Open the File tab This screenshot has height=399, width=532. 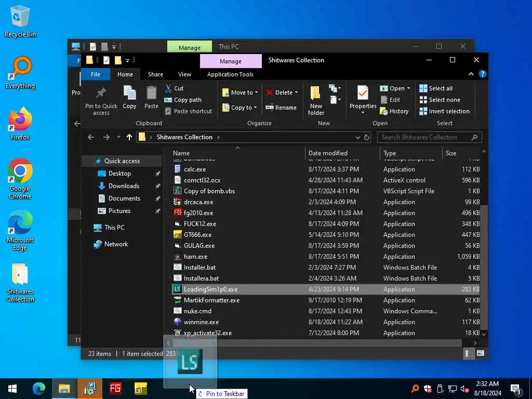96,74
